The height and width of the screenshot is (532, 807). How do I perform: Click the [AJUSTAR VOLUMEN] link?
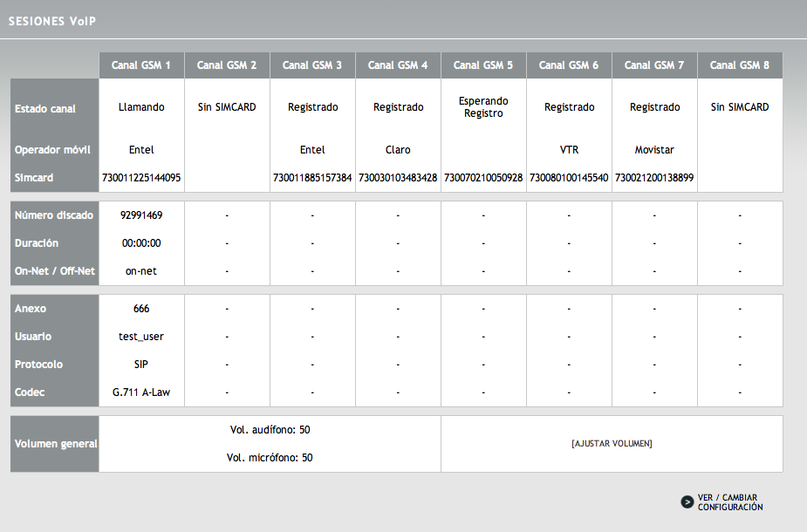point(612,444)
